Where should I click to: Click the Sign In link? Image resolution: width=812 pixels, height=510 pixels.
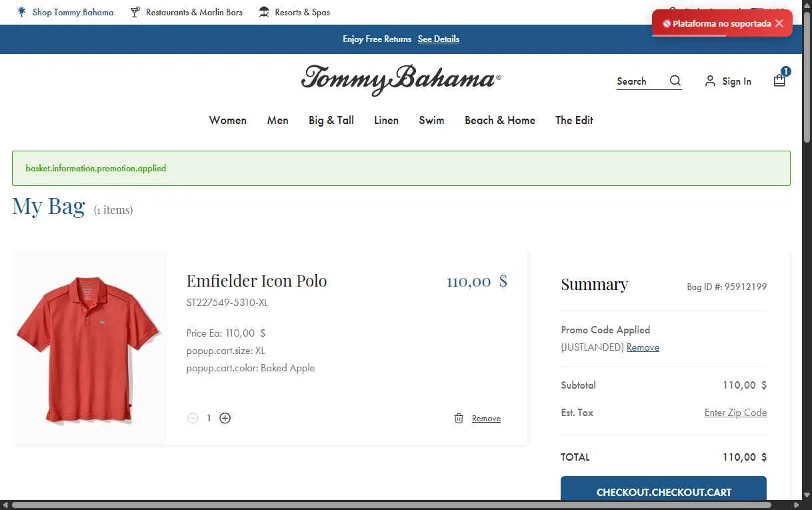737,81
